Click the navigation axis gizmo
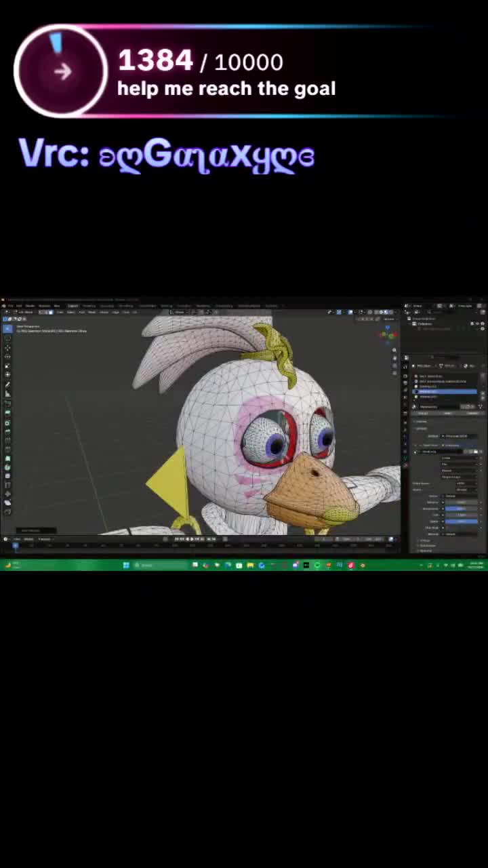 tap(388, 334)
